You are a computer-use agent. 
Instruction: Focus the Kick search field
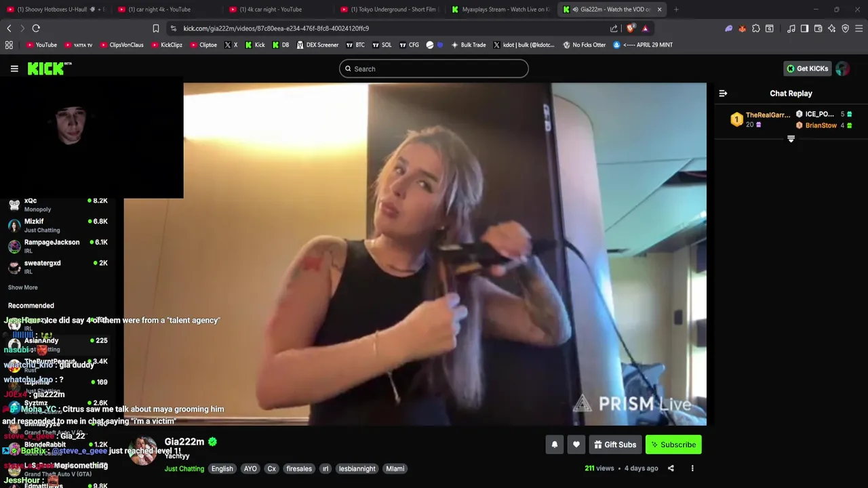[434, 68]
